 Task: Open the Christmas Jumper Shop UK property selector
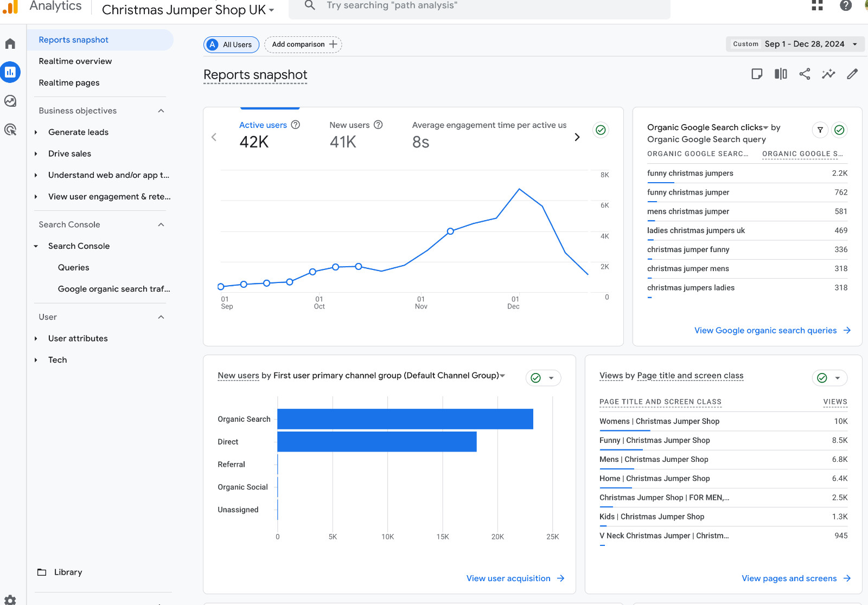coord(188,10)
